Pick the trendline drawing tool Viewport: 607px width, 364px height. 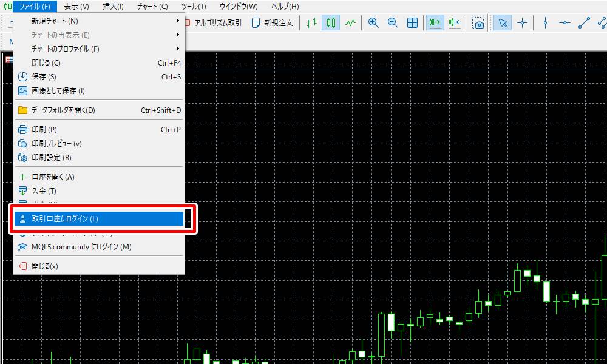tap(584, 23)
